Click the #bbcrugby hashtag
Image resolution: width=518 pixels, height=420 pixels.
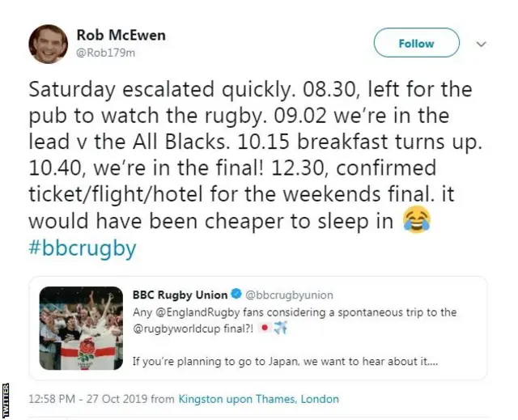(x=83, y=248)
